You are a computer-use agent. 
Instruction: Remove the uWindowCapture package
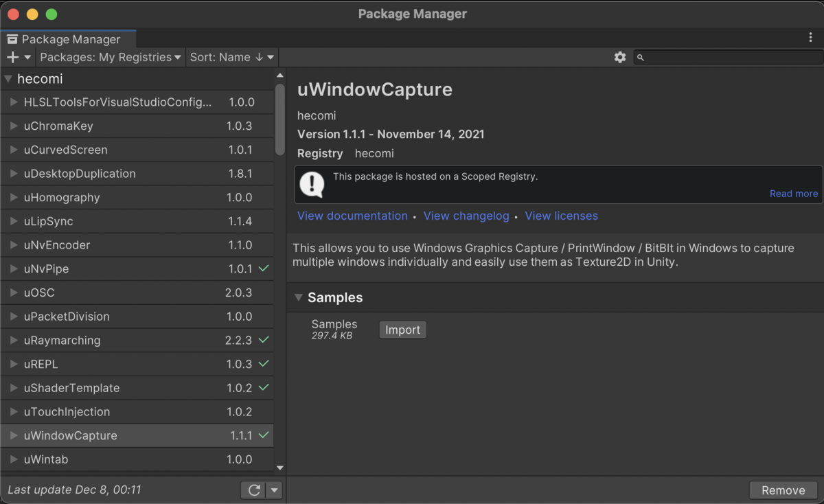coord(783,490)
